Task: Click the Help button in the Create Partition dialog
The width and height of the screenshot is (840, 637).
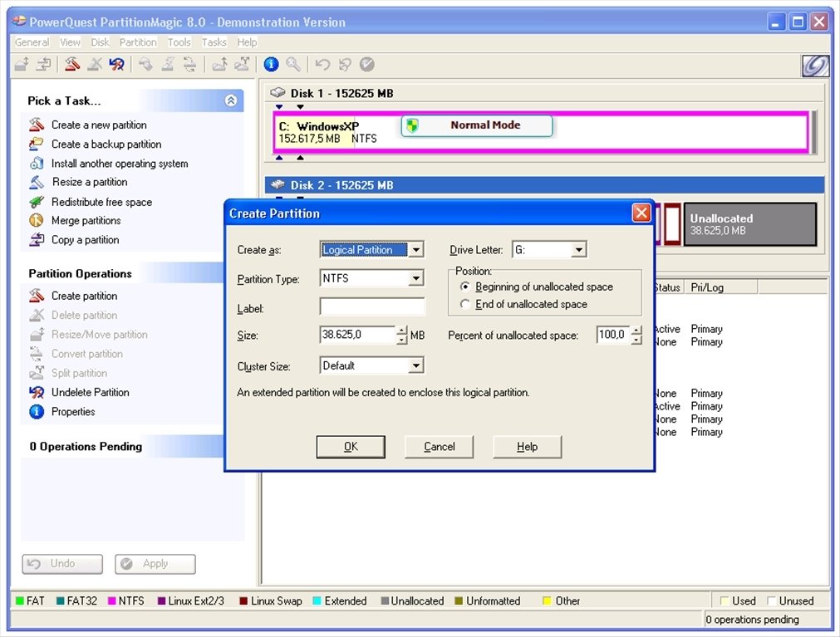Action: click(527, 447)
